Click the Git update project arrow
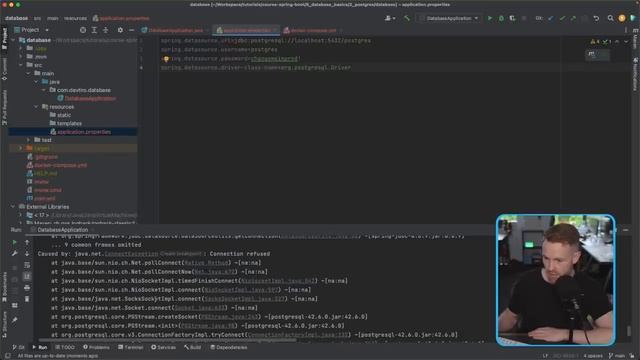 (551, 18)
